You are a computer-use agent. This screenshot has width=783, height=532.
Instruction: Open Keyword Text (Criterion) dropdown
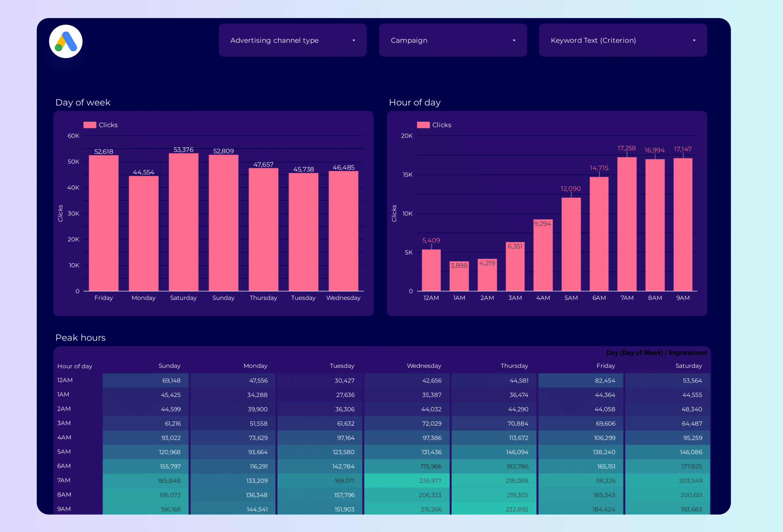(x=622, y=40)
